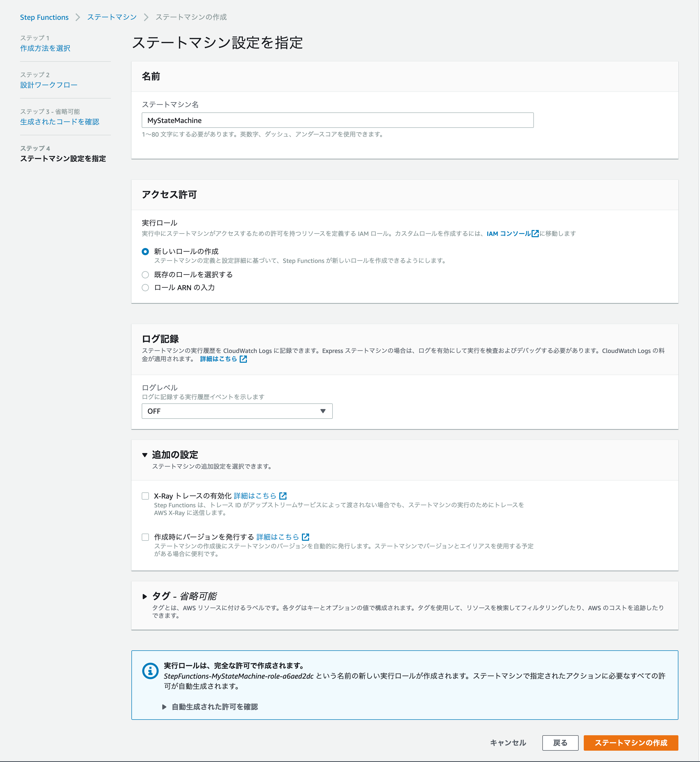Click the ステートマシン名 input field
The width and height of the screenshot is (700, 762).
337,120
